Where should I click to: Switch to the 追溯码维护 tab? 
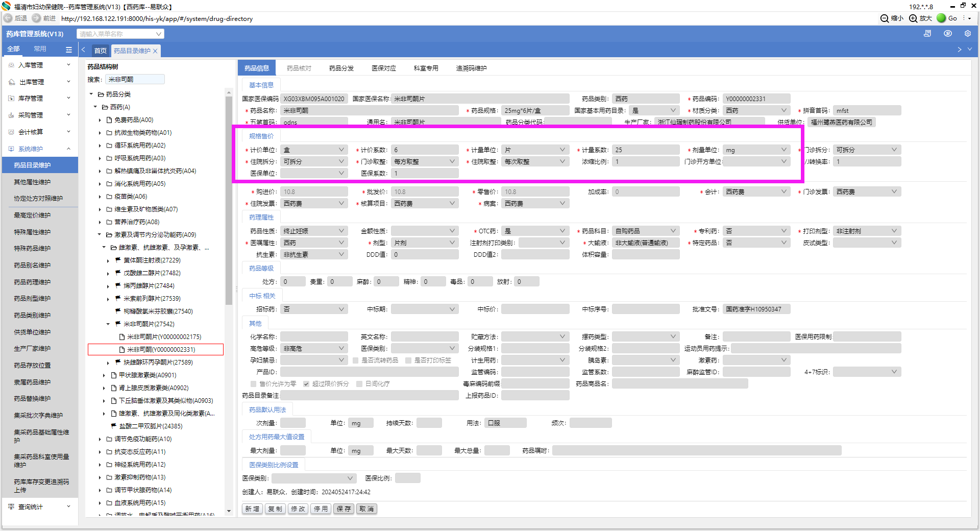(x=472, y=68)
